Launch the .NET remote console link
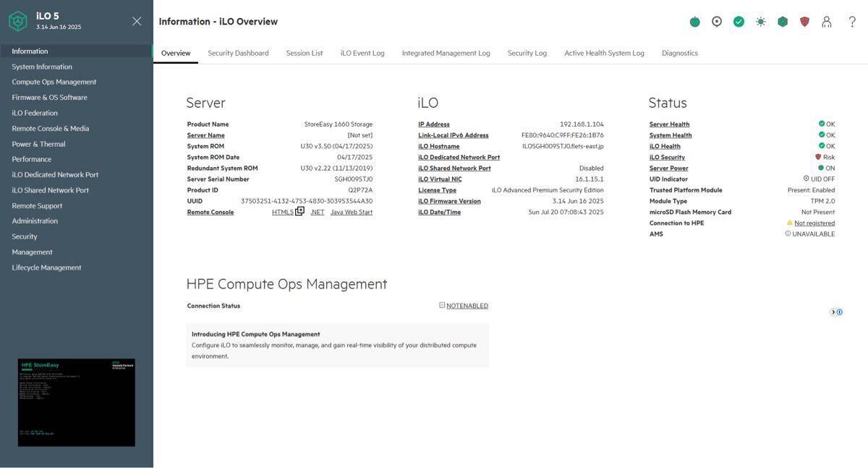This screenshot has width=868, height=468. tap(318, 212)
